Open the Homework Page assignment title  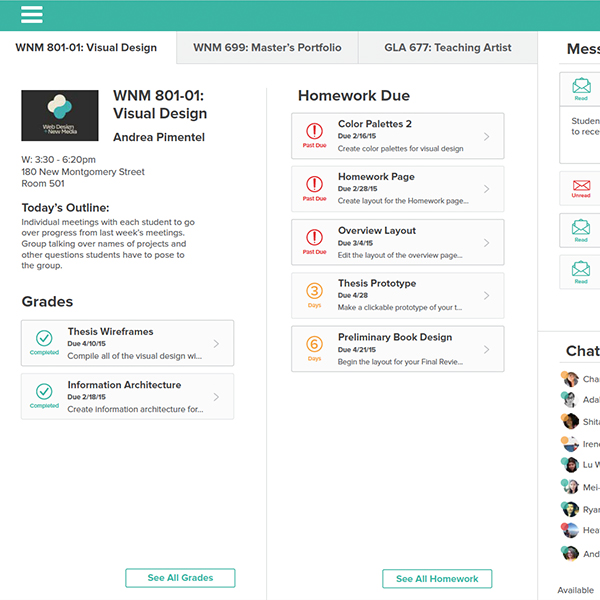(376, 177)
